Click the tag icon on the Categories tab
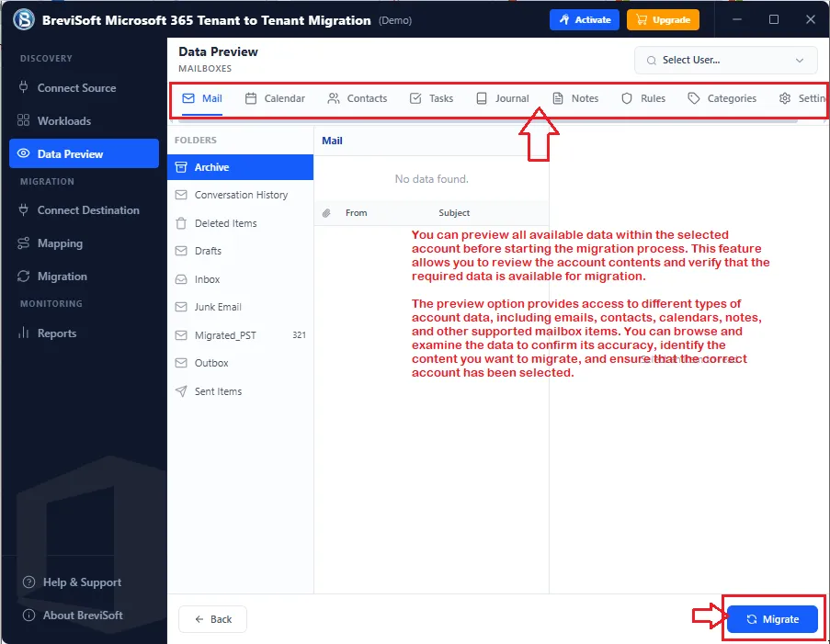The height and width of the screenshot is (644, 830). tap(693, 98)
